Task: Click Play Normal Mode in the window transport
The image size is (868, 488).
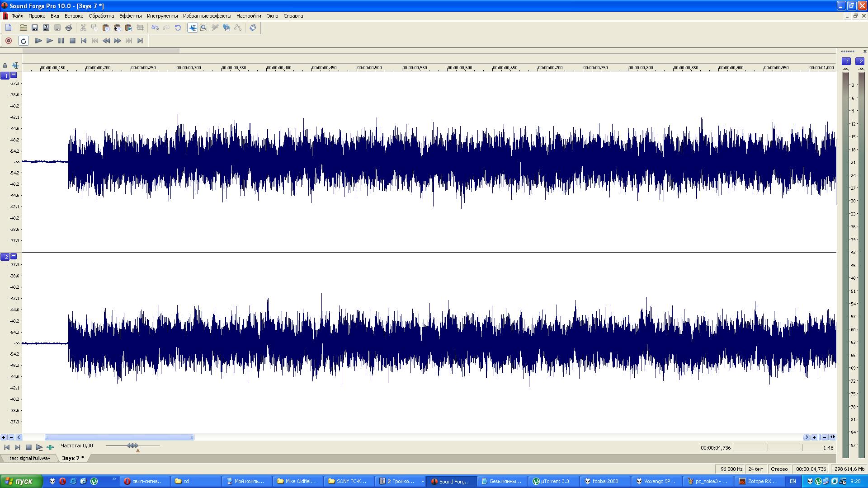Action: click(39, 447)
